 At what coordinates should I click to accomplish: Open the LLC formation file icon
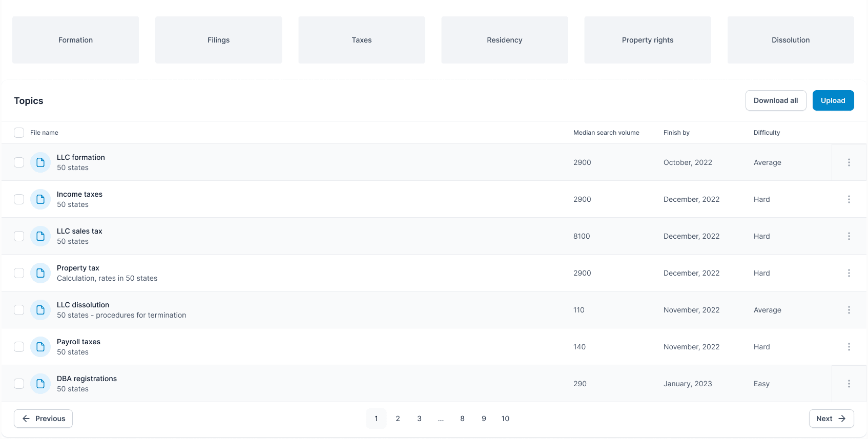pos(40,162)
